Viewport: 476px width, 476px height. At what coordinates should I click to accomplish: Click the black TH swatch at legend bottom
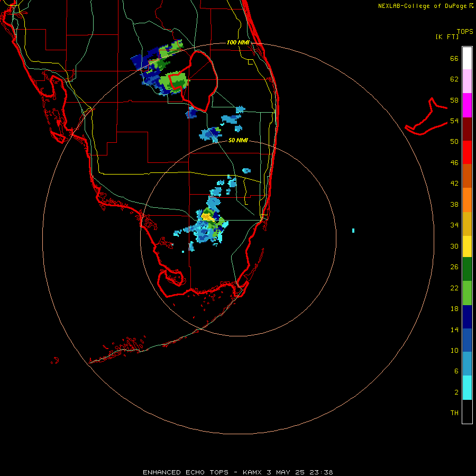pos(467,411)
